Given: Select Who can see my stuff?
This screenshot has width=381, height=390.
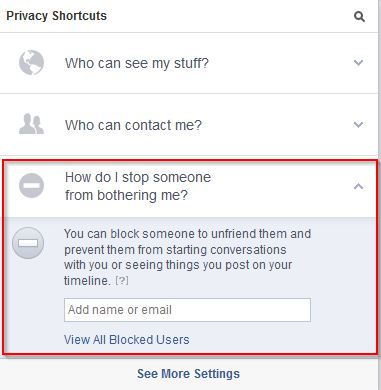Looking at the screenshot, I should point(137,63).
